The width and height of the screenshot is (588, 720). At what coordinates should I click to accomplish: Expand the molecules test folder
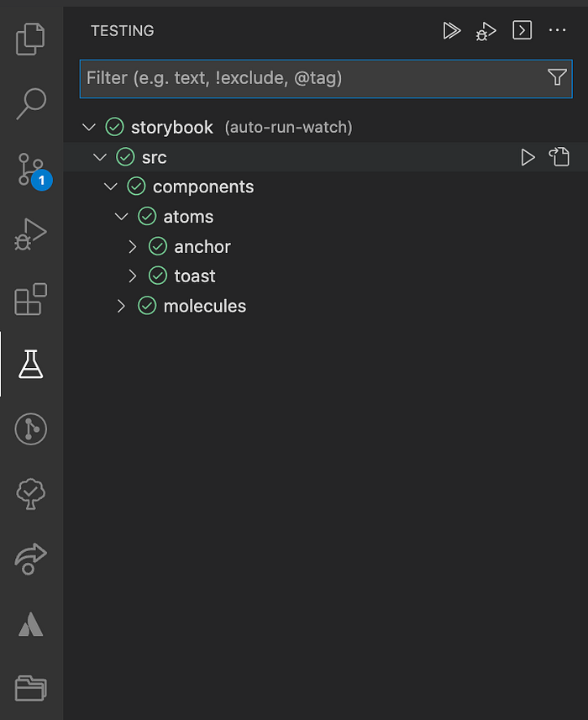(x=122, y=307)
